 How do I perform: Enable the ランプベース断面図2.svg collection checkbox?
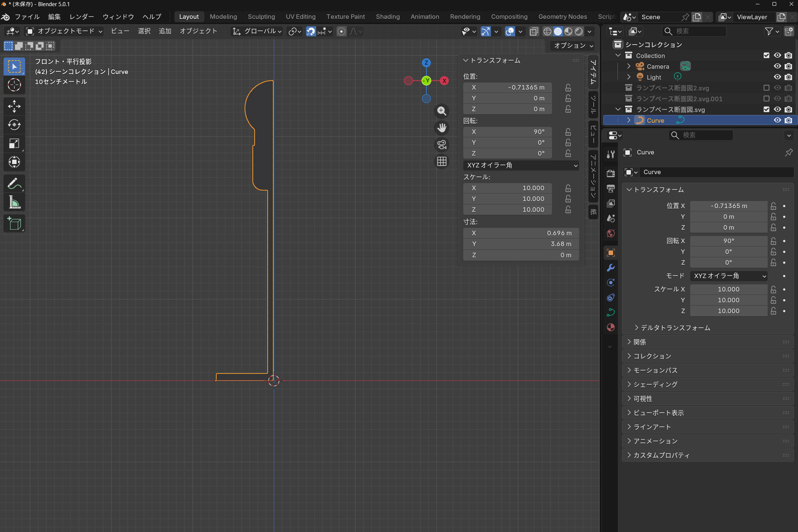[x=766, y=88]
